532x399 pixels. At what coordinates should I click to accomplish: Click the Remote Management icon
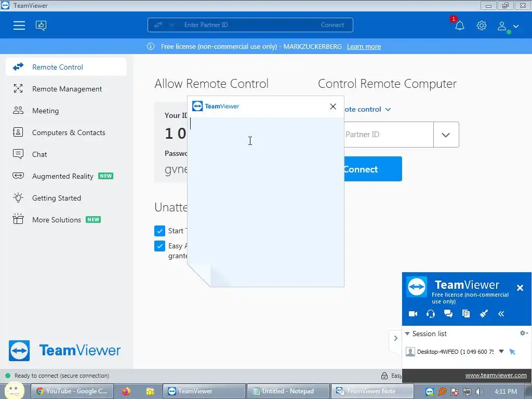click(18, 88)
